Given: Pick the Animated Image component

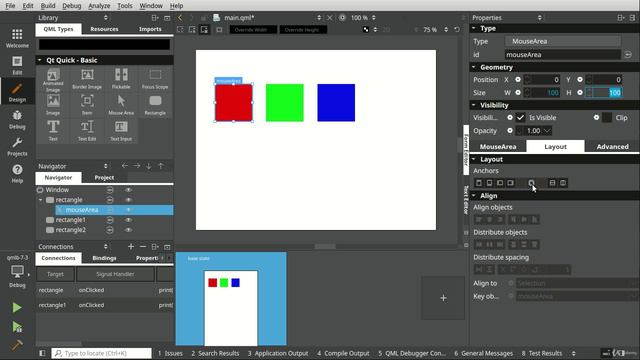Looking at the screenshot, I should click(53, 80).
